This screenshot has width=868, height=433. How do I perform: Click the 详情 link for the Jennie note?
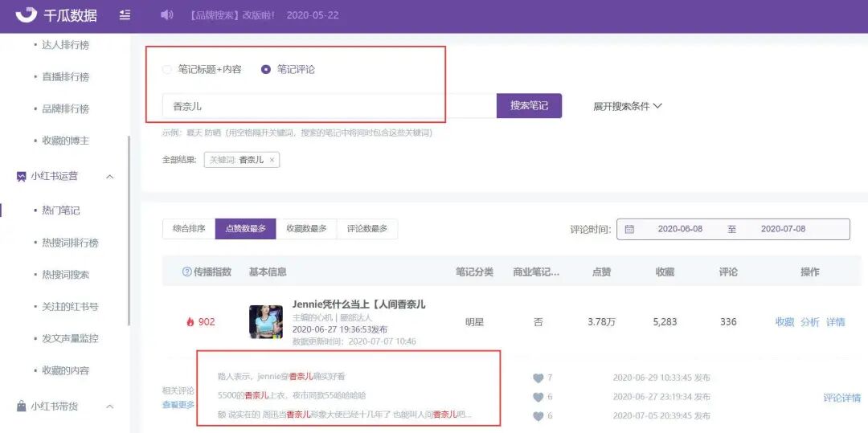[835, 322]
